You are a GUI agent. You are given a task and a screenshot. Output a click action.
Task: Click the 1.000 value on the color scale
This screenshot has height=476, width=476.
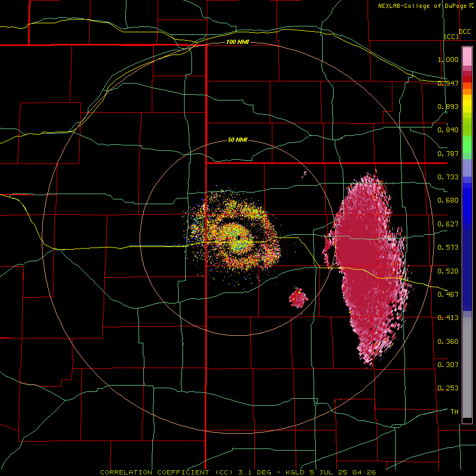[448, 59]
